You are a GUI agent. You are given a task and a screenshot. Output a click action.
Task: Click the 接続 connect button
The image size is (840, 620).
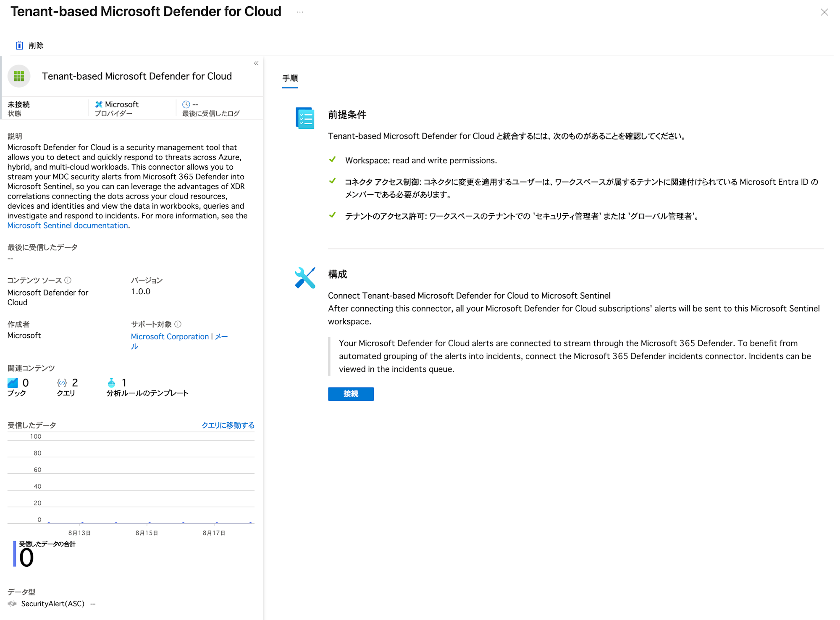tap(351, 394)
